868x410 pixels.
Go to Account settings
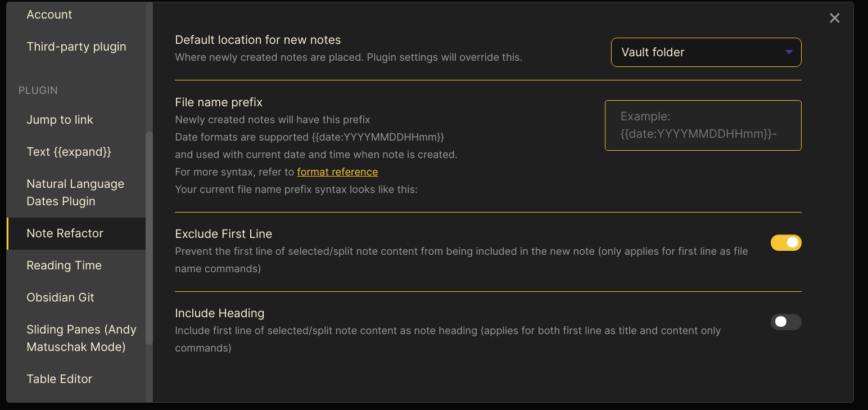49,14
